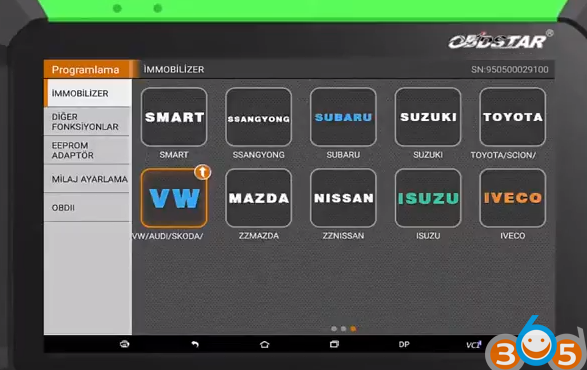Tap the home button in navigation bar

(264, 344)
